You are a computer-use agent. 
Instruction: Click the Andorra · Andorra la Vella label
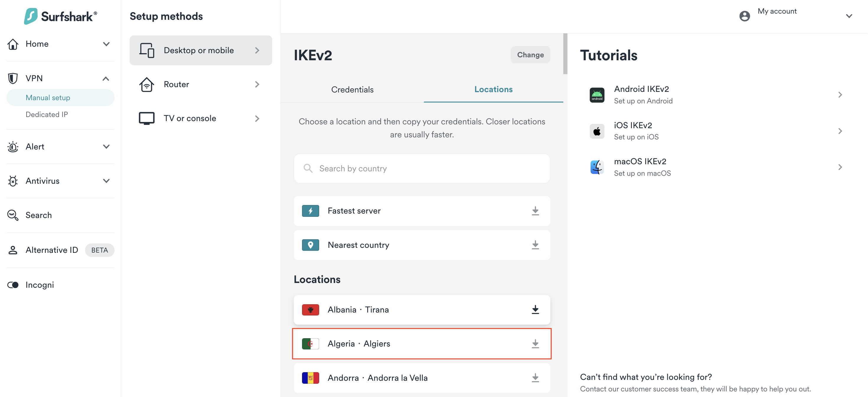(377, 378)
